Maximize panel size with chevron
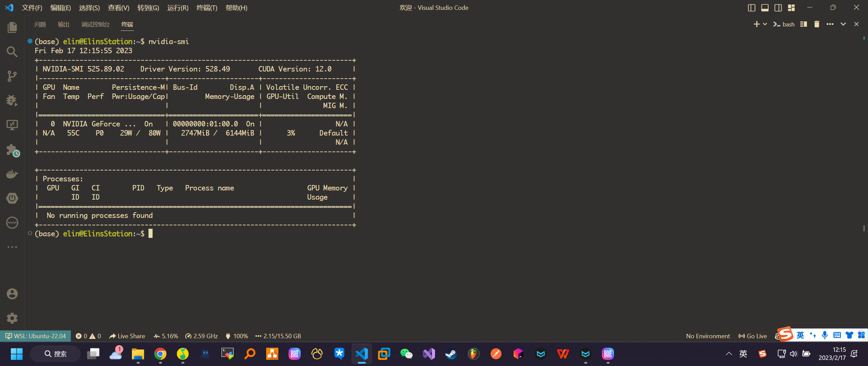The image size is (868, 366). 843,24
